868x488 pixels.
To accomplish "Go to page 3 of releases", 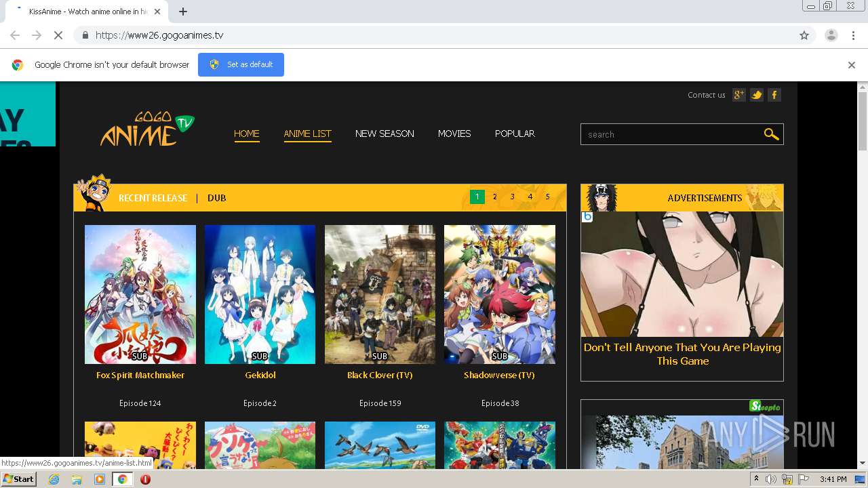I will point(513,197).
